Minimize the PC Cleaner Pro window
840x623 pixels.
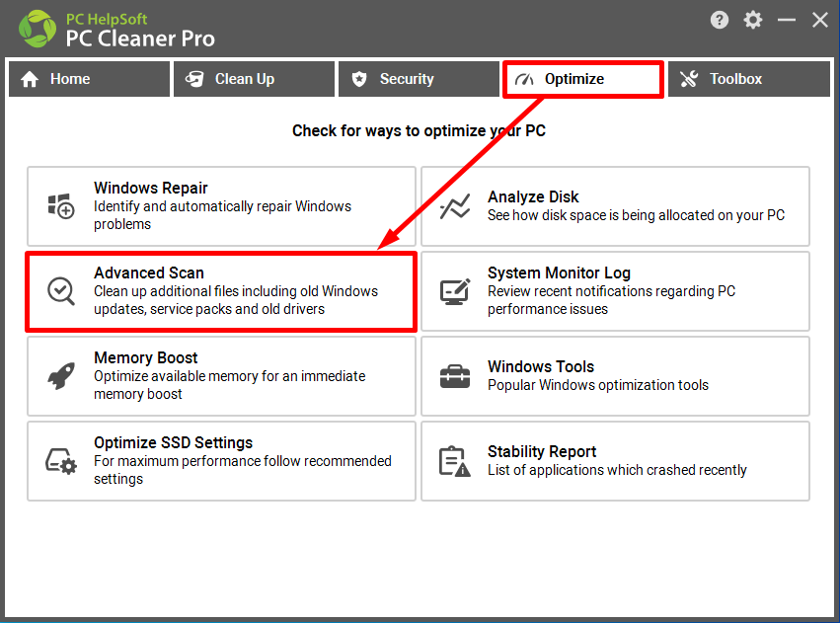pos(787,21)
